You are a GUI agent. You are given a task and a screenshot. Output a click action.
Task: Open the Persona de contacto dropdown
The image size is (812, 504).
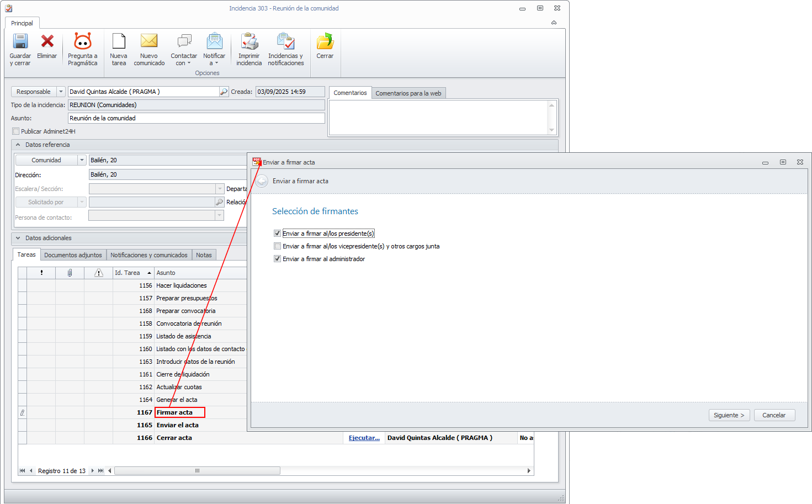(220, 215)
